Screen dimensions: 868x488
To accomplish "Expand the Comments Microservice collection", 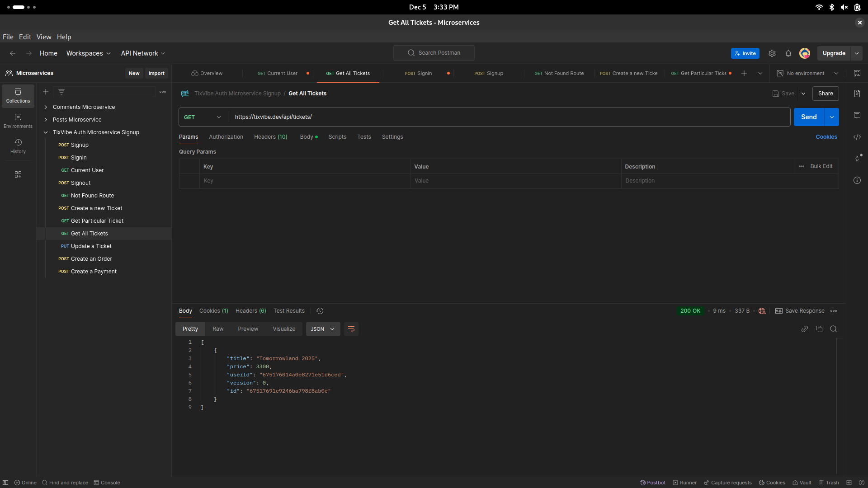I will pos(46,107).
